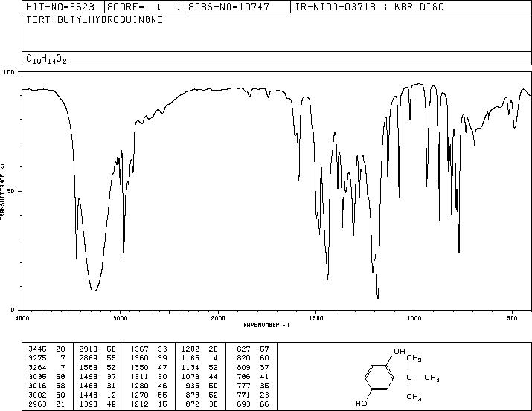The width and height of the screenshot is (532, 411).
Task: Click the 820 peak entry in table
Action: point(253,357)
